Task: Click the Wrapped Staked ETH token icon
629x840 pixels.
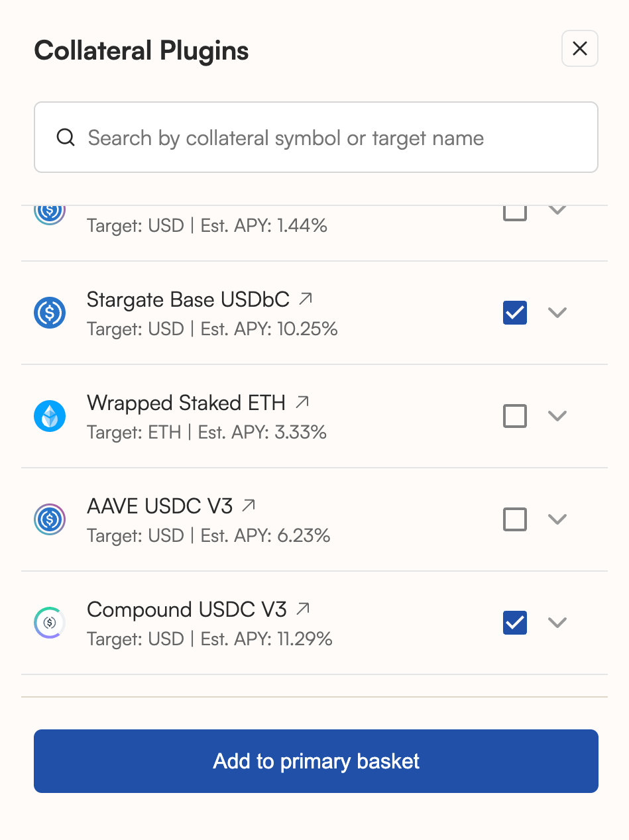Action: 50,416
